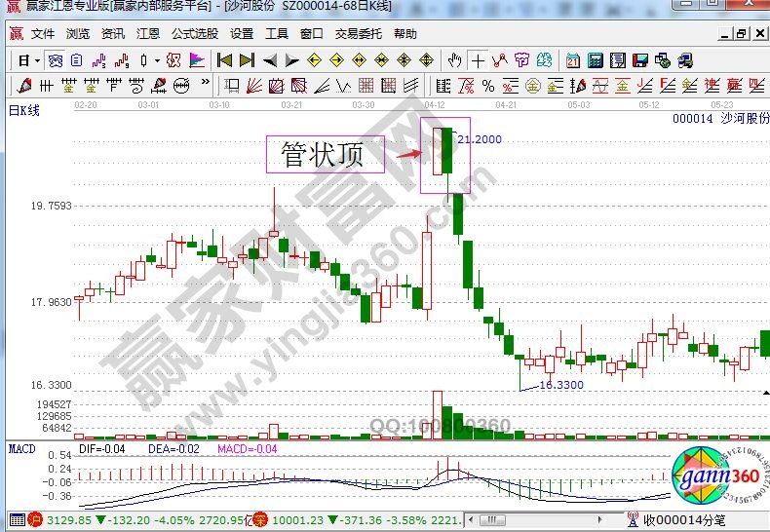Open the 公式选股 menu
770x532 pixels.
[x=194, y=33]
